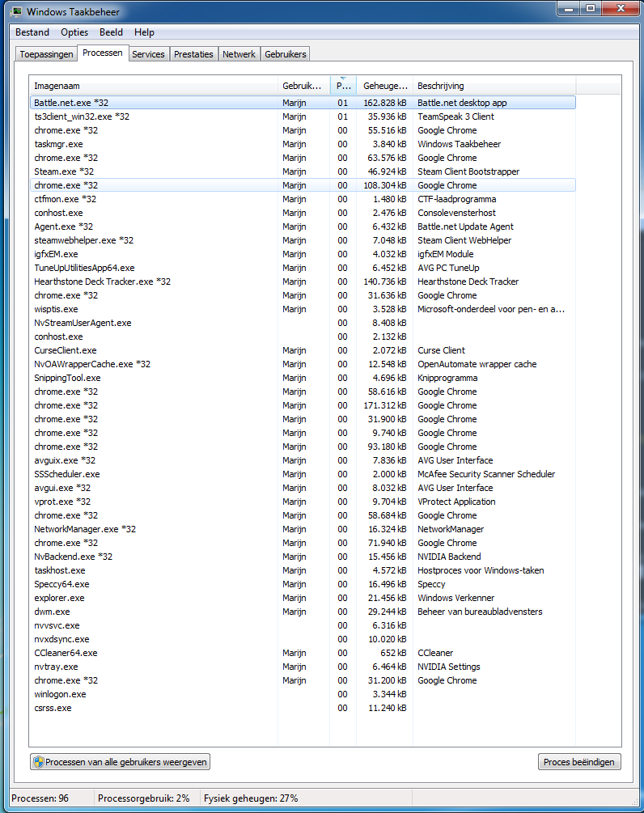Open the Bestand menu
The width and height of the screenshot is (644, 813).
32,32
